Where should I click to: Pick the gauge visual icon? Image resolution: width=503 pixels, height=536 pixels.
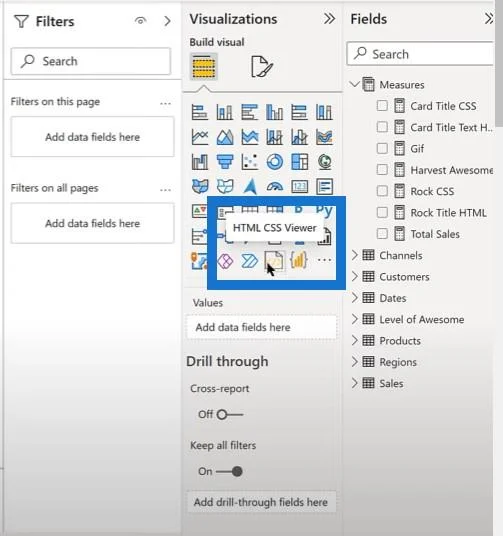point(275,187)
